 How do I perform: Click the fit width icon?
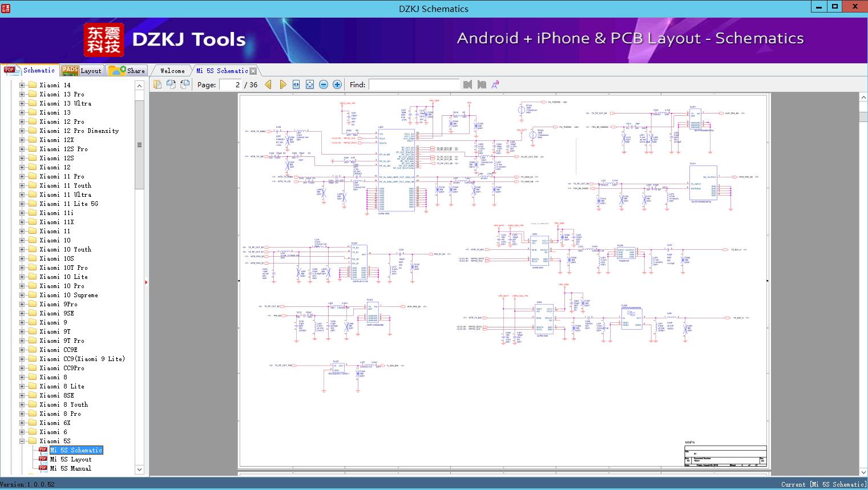pos(296,84)
